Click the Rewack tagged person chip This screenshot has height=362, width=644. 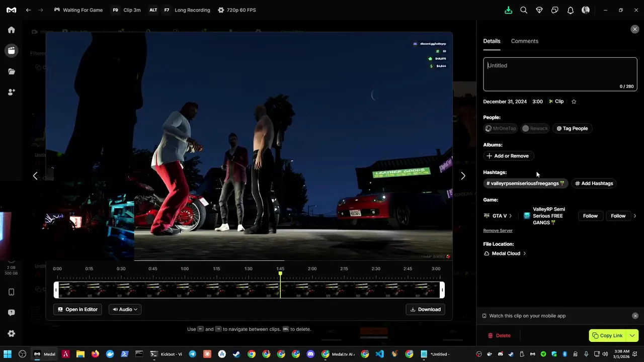click(535, 128)
